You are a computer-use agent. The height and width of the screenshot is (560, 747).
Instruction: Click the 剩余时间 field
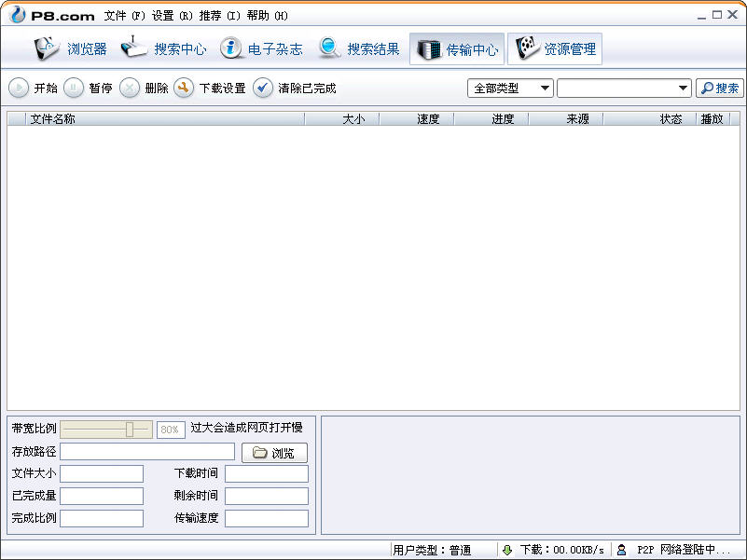(x=267, y=497)
